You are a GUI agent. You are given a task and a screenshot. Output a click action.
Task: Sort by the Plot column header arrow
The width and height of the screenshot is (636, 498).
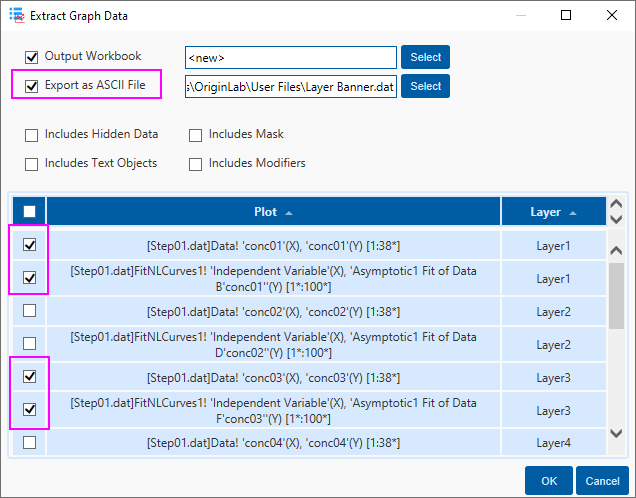tap(289, 213)
